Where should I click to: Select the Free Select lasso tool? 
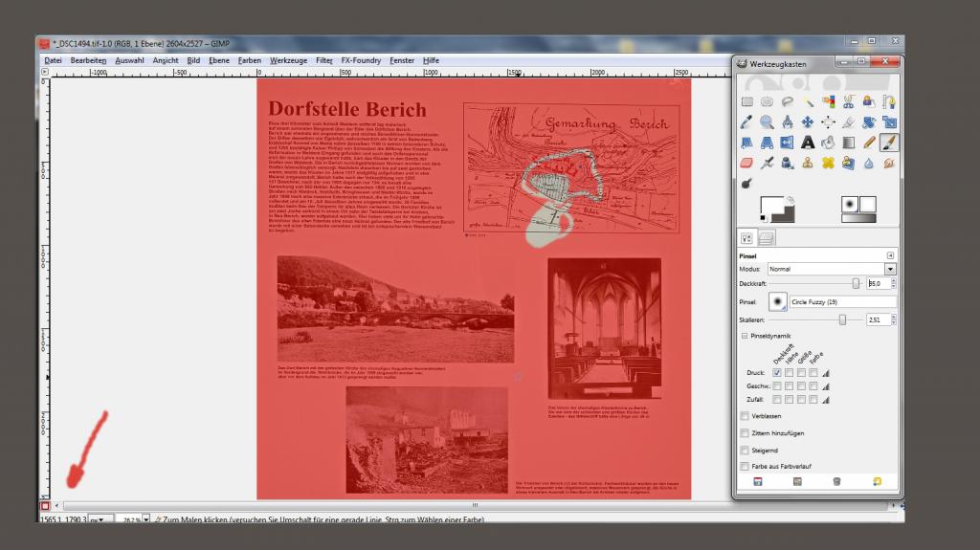[788, 102]
